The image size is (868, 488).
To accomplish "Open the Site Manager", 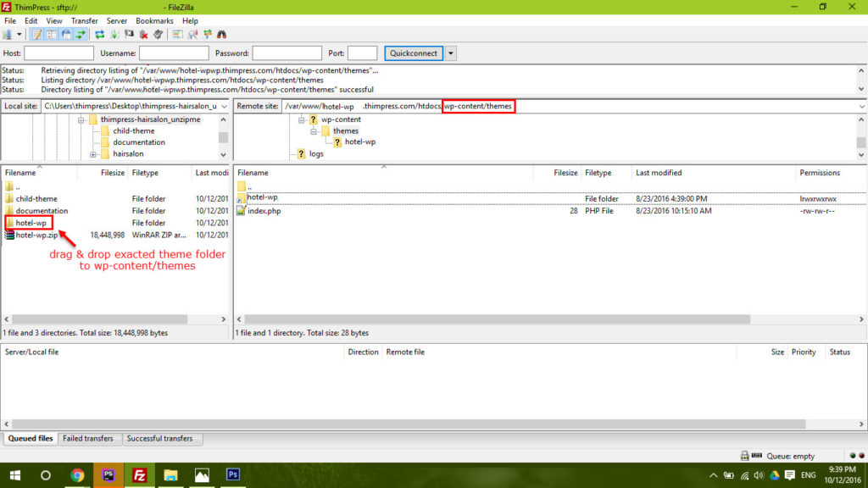I will (x=8, y=35).
